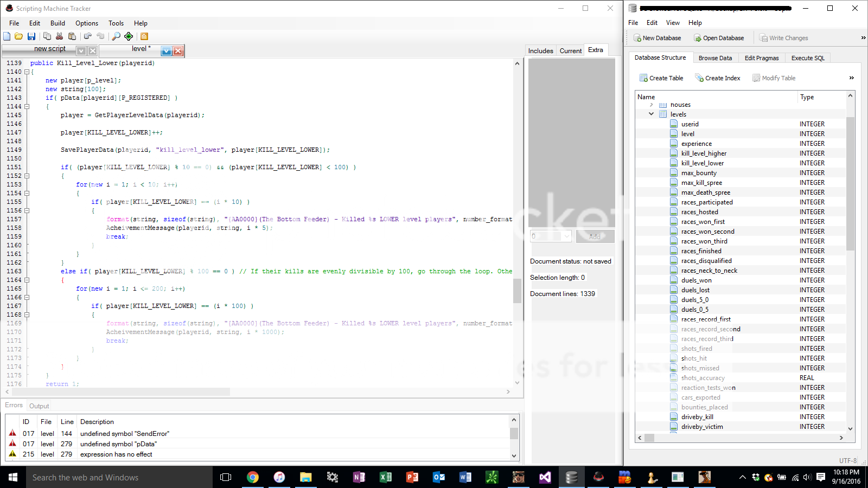Close the level * tab
This screenshot has width=868, height=488.
coord(178,51)
